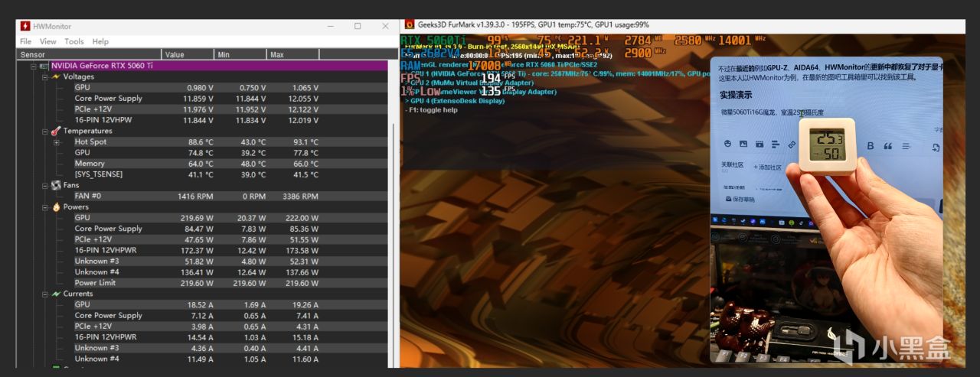Screen dimensions: 980x377
Task: Click the Value column header
Action: point(188,54)
